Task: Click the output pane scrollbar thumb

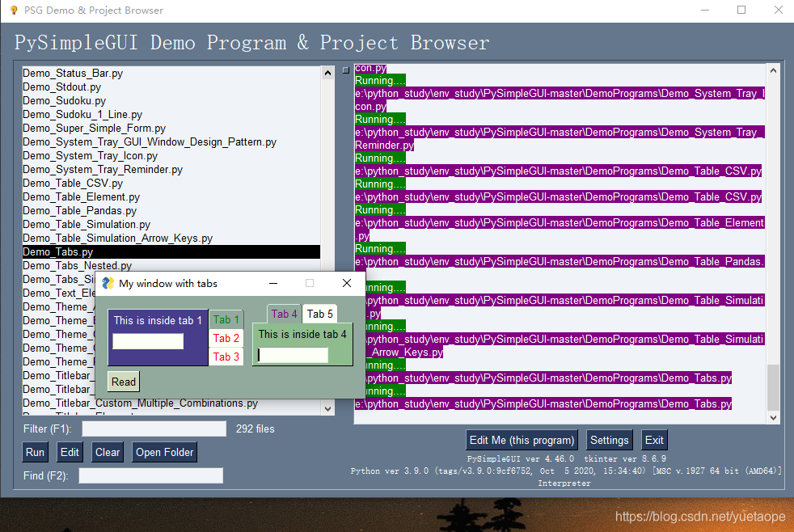Action: pos(773,387)
